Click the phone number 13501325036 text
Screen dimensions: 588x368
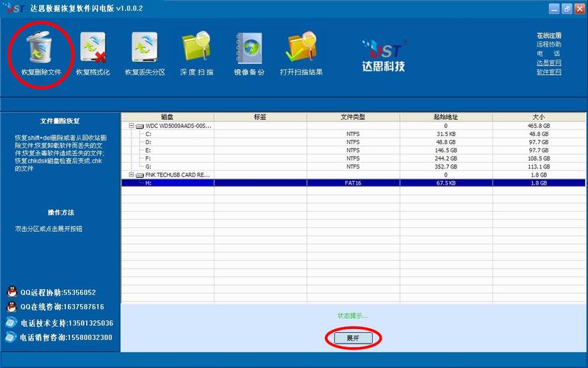click(90, 323)
